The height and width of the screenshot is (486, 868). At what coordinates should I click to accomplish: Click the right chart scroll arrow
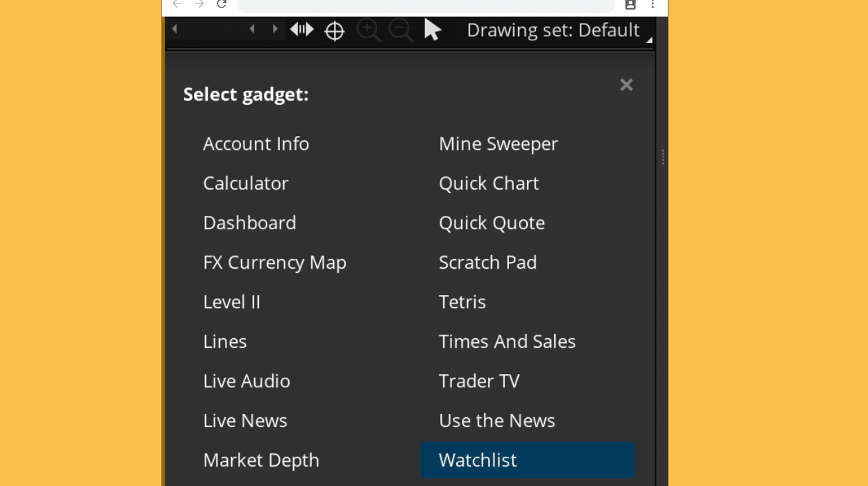pos(275,30)
